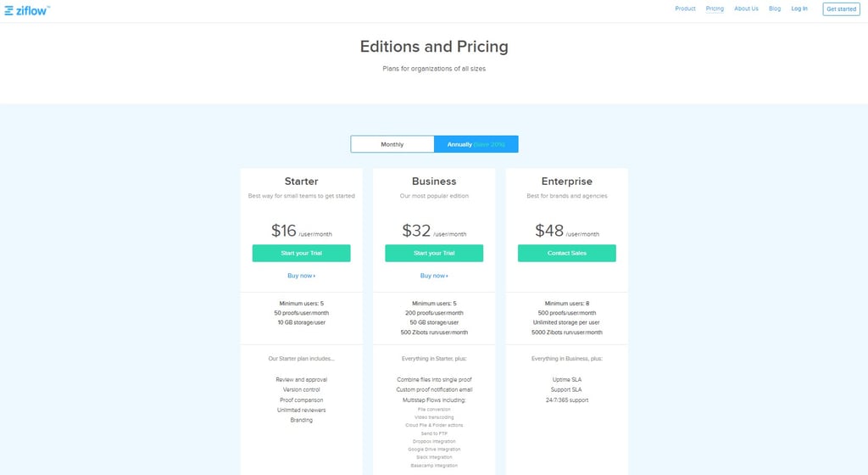Screen dimensions: 868x475
Task: Click the Business plan heading
Action: point(434,181)
